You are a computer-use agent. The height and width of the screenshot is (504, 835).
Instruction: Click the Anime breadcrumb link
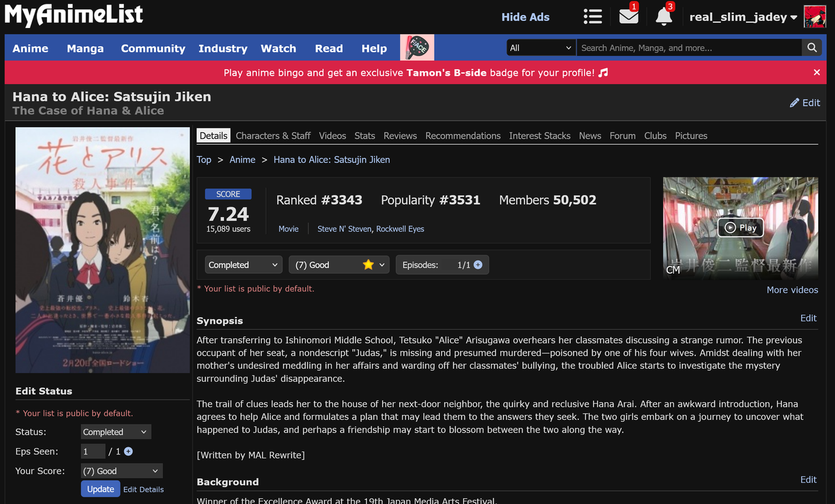[243, 160]
